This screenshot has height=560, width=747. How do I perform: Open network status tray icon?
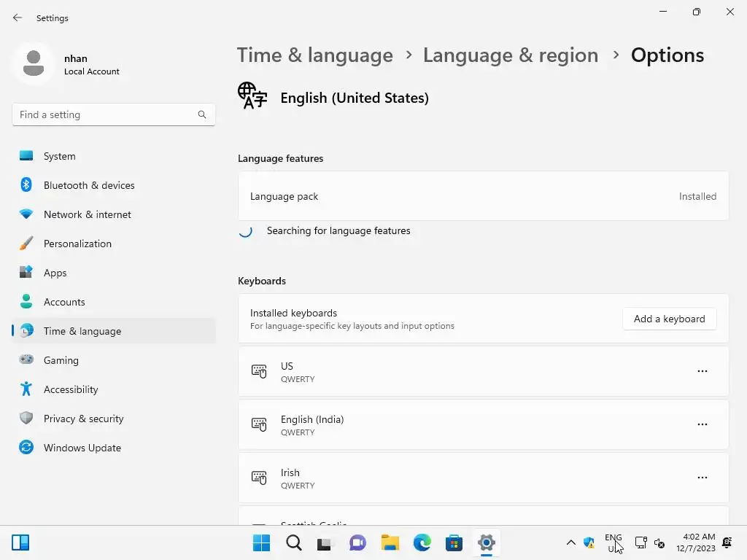click(x=641, y=542)
